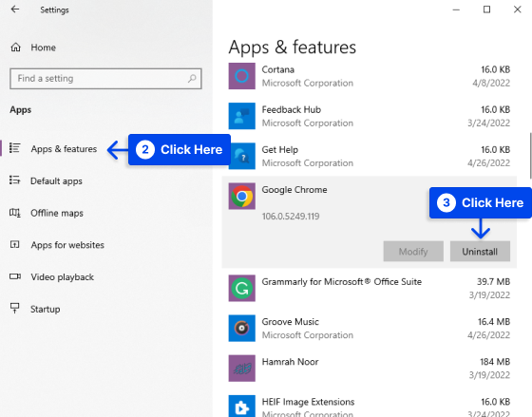Select the Cortana app icon

(241, 76)
